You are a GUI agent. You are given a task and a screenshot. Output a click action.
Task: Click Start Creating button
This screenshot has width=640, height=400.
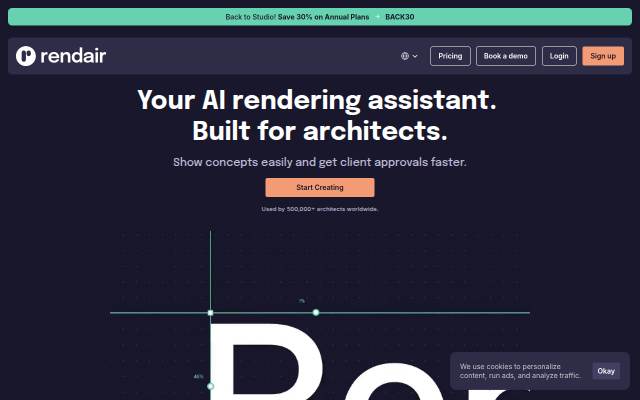coord(320,187)
